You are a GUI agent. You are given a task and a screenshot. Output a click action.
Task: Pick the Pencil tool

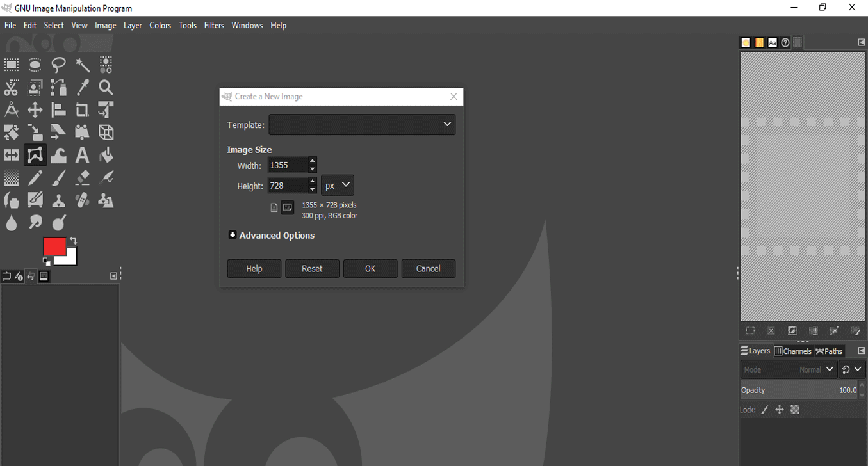click(x=35, y=178)
